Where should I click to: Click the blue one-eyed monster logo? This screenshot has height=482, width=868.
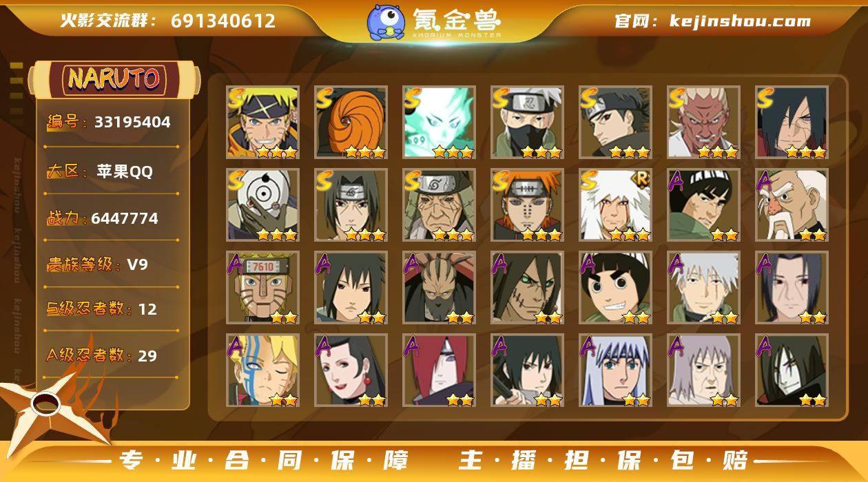tap(385, 22)
